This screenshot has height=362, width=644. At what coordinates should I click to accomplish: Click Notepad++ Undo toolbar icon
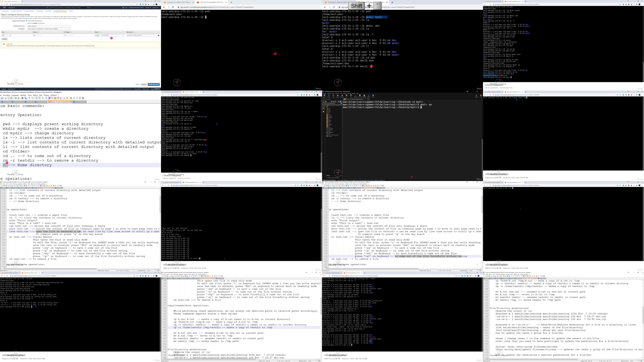[15, 98]
